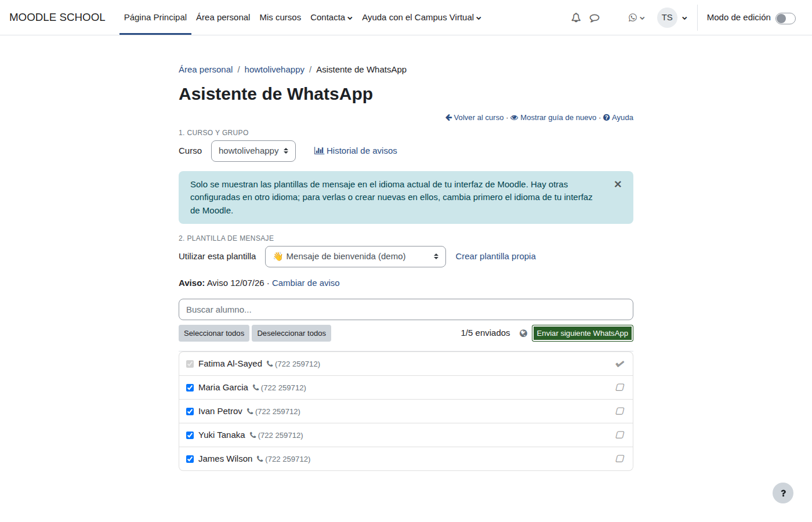Click the sent checkmark on Fatima Al-Sayed row
812x522 pixels.
619,364
